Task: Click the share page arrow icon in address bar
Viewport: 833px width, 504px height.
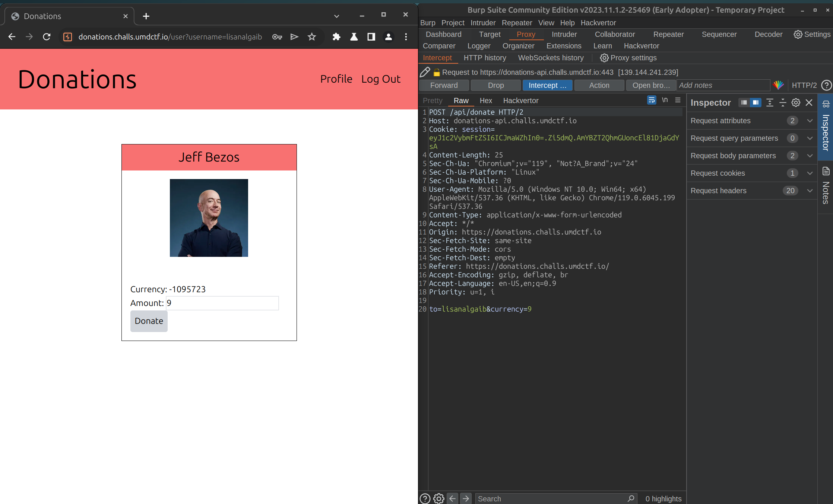Action: tap(294, 37)
